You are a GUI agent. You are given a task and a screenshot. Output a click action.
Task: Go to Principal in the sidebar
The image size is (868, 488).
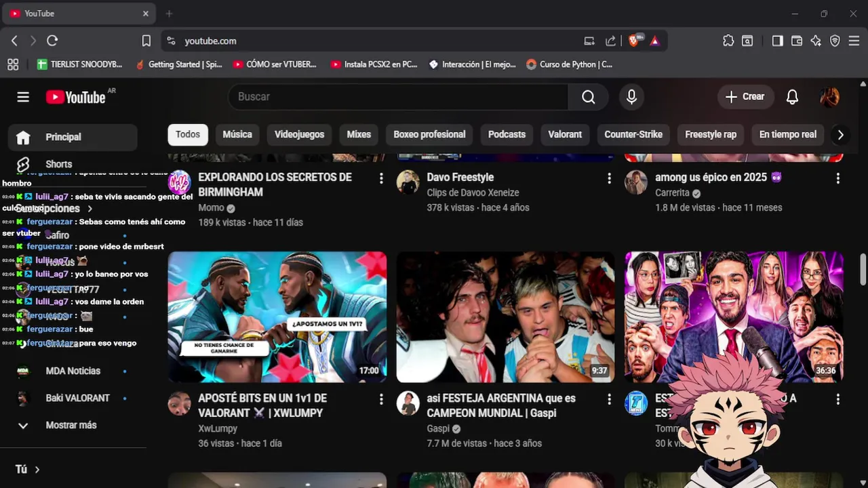pyautogui.click(x=73, y=137)
